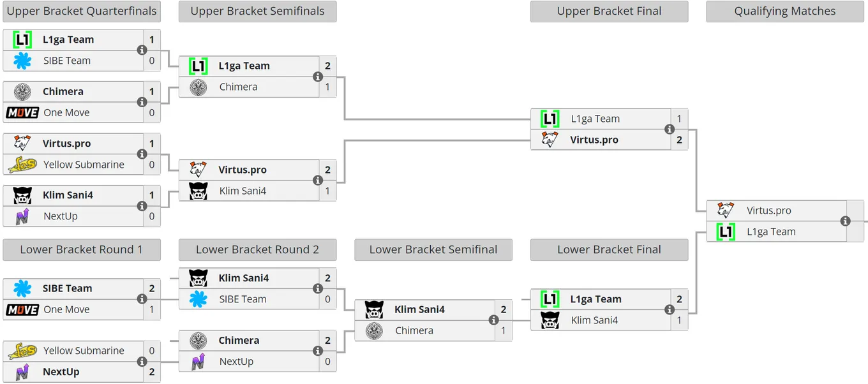Click the Yellow Submarine logo in quarterfinals

[22, 165]
